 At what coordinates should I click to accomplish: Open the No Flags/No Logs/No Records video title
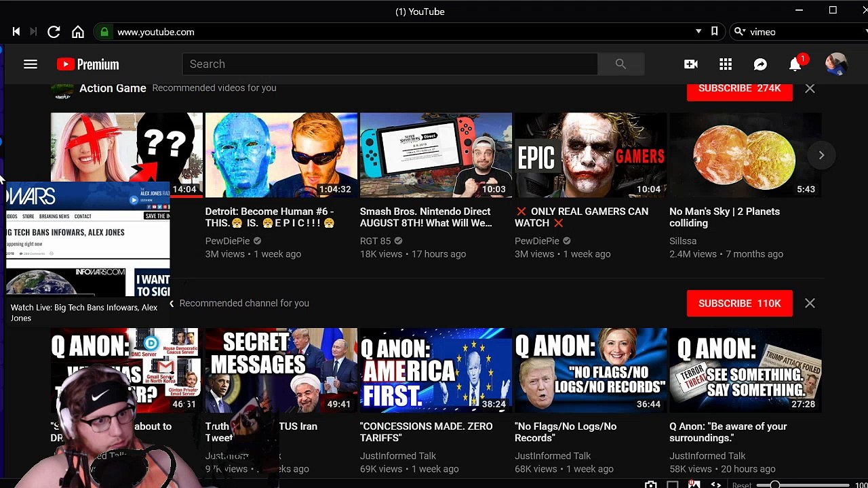pyautogui.click(x=566, y=432)
